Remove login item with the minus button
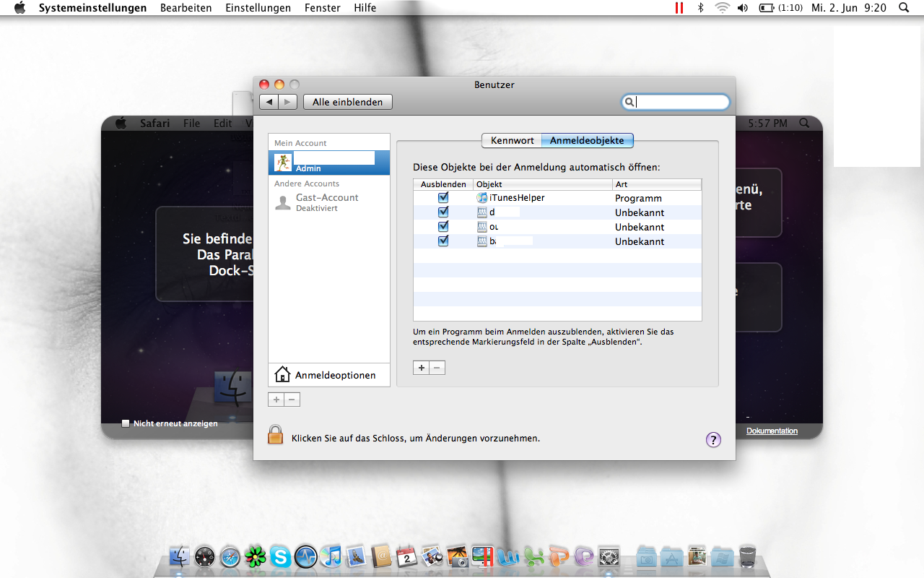 click(x=437, y=368)
